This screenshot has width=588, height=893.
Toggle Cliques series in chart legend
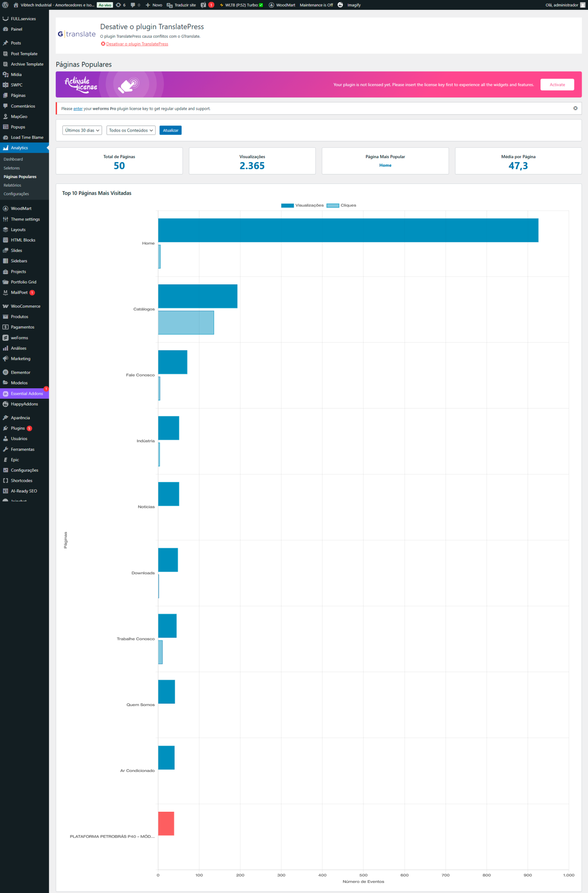(x=341, y=205)
